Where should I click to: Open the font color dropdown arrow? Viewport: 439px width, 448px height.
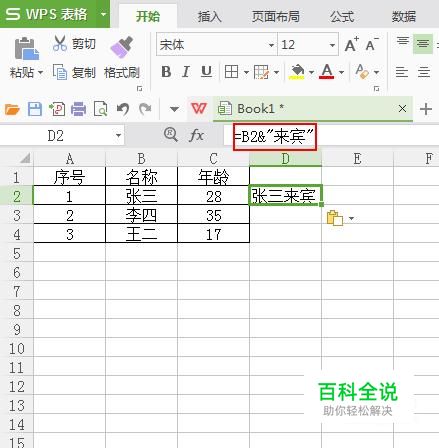[341, 72]
